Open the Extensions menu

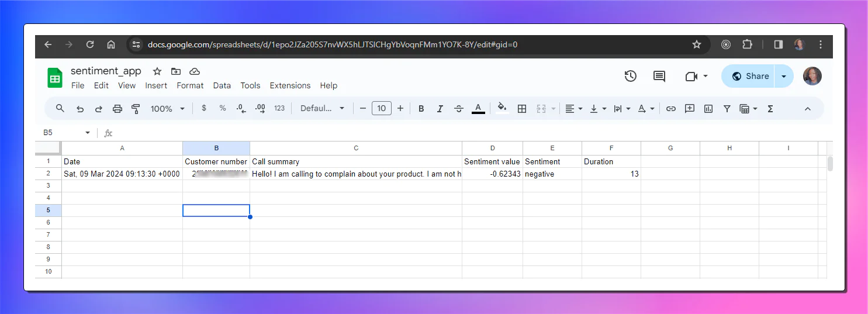[x=290, y=85]
